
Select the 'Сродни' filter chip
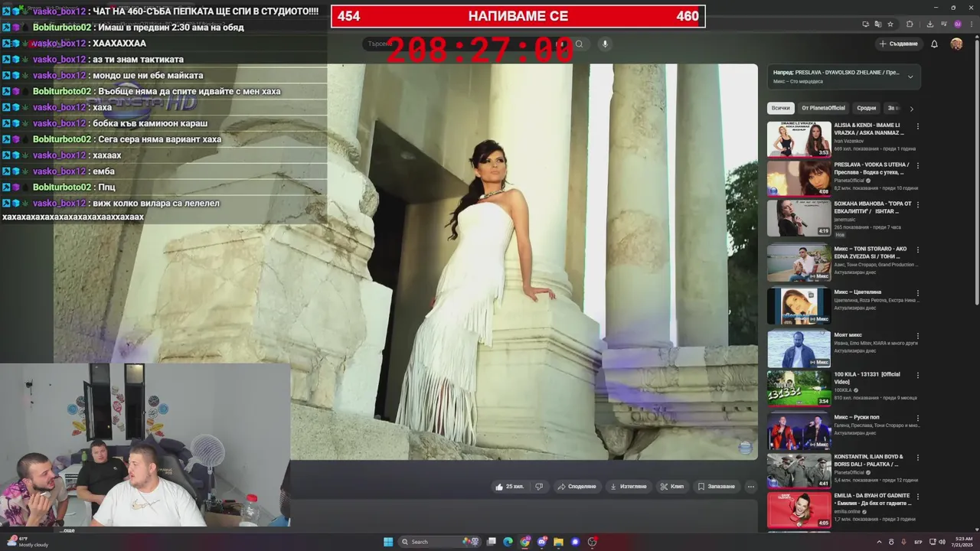867,109
